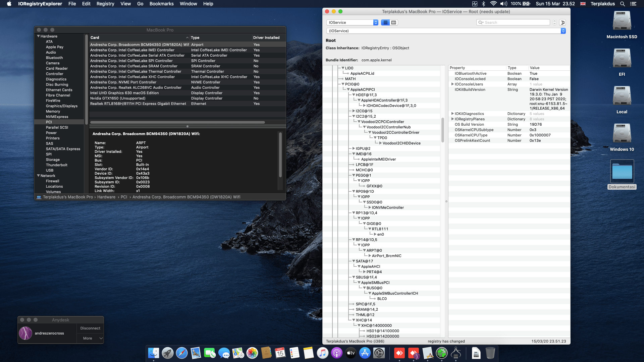This screenshot has width=644, height=362.
Task: Select Graphics/Displays in System Information sidebar
Action: click(62, 106)
